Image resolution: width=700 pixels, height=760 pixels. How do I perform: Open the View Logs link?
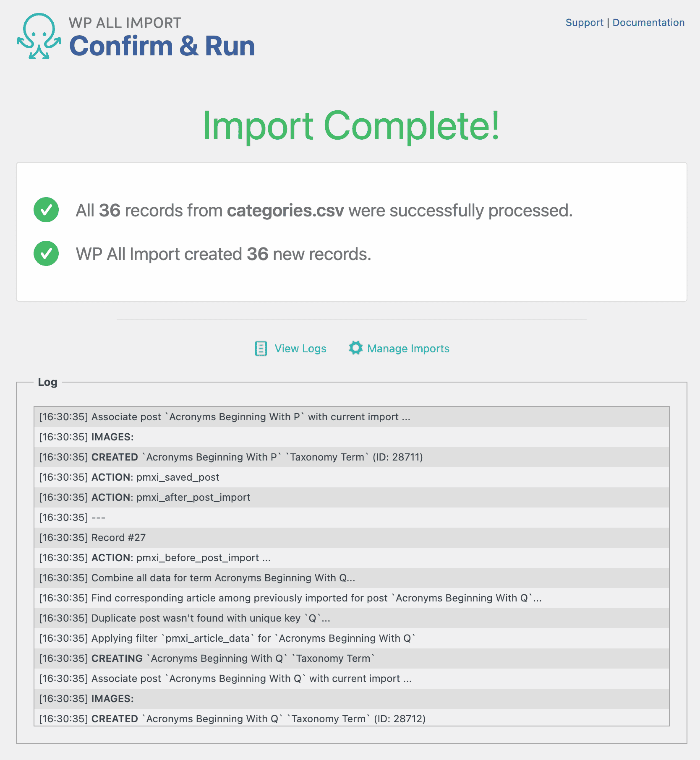(300, 349)
